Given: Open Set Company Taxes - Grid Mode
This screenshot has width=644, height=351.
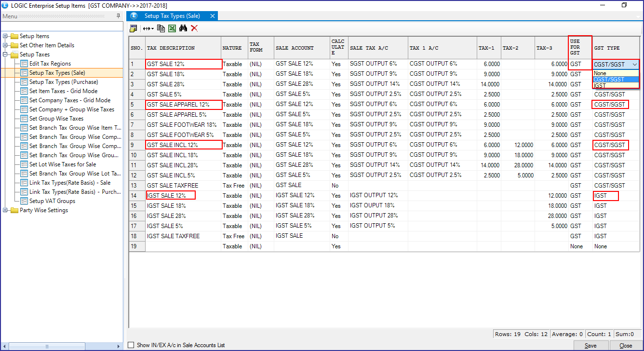Looking at the screenshot, I should point(70,100).
